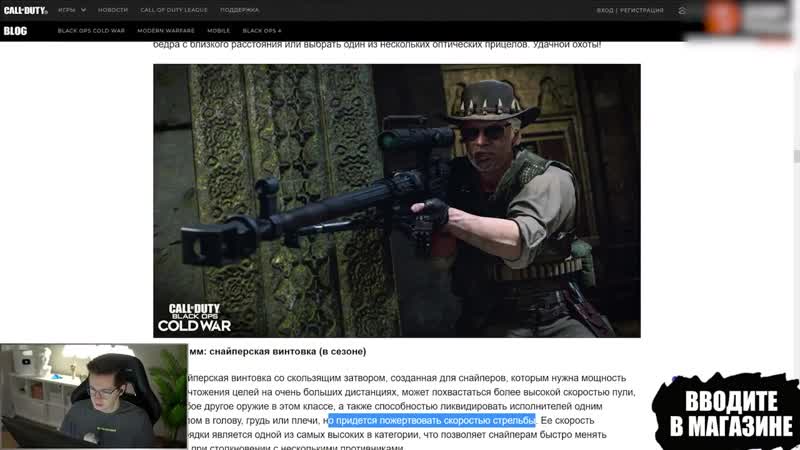Click the icon next to РЕГИСТРАЦИЯ
Viewport: 800px width, 450px height.
click(x=682, y=10)
